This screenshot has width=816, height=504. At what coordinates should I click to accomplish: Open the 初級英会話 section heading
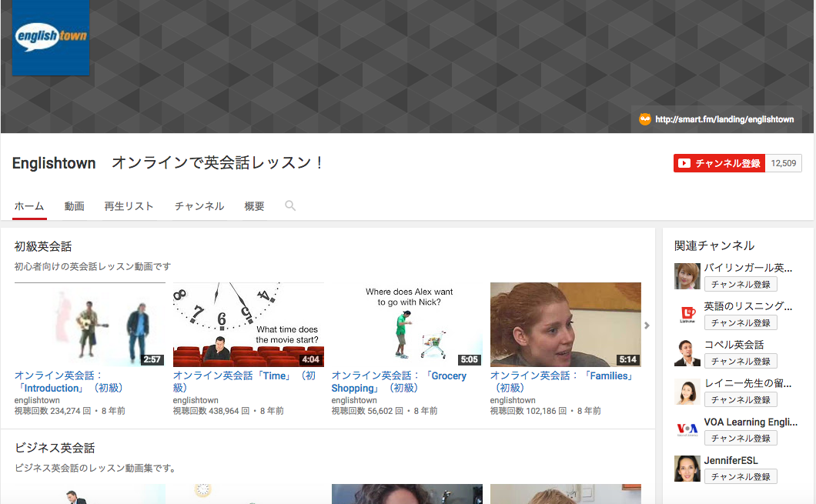point(43,246)
